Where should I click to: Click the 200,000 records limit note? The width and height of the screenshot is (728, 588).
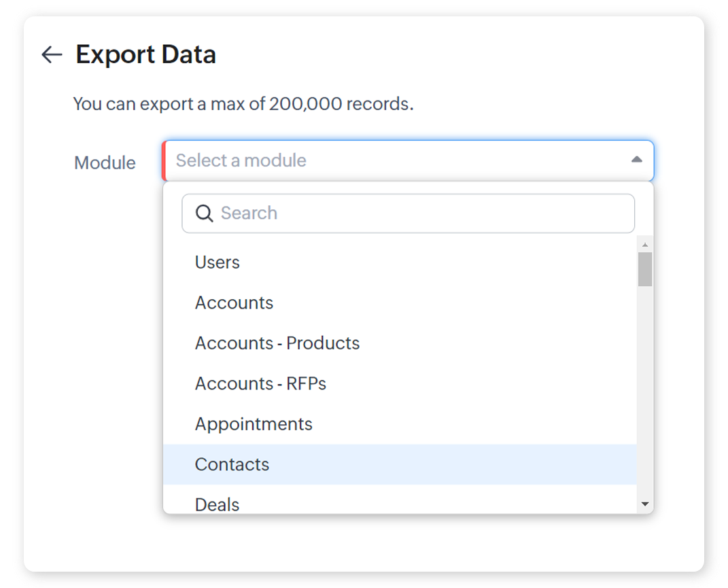point(243,104)
